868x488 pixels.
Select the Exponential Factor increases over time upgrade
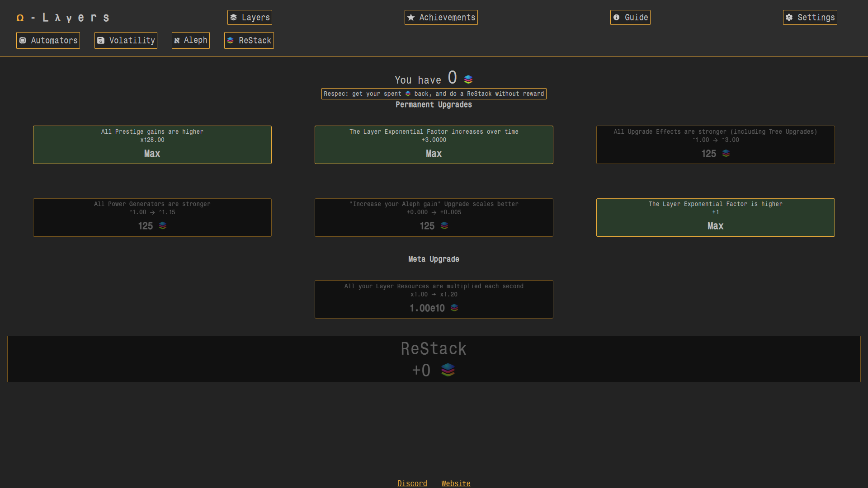tap(434, 145)
